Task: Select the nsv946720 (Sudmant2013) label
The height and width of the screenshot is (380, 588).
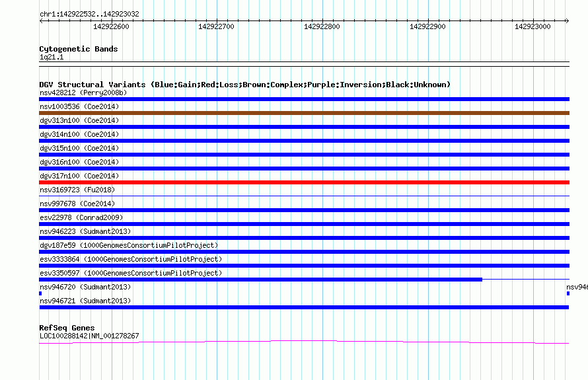Action: click(x=85, y=287)
